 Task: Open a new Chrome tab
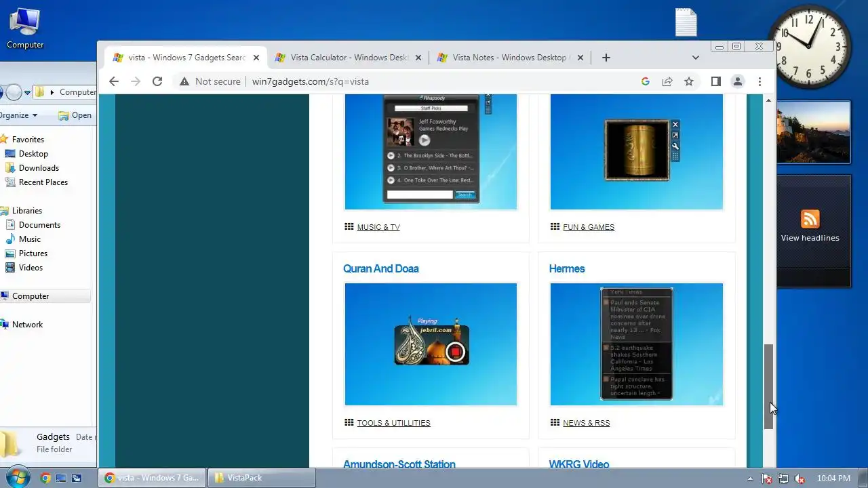click(x=606, y=58)
